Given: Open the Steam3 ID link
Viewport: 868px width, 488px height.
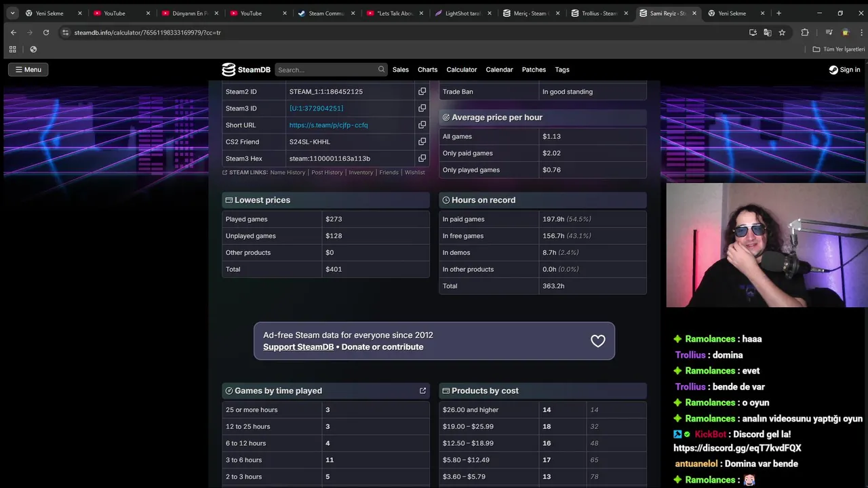Looking at the screenshot, I should click(316, 108).
